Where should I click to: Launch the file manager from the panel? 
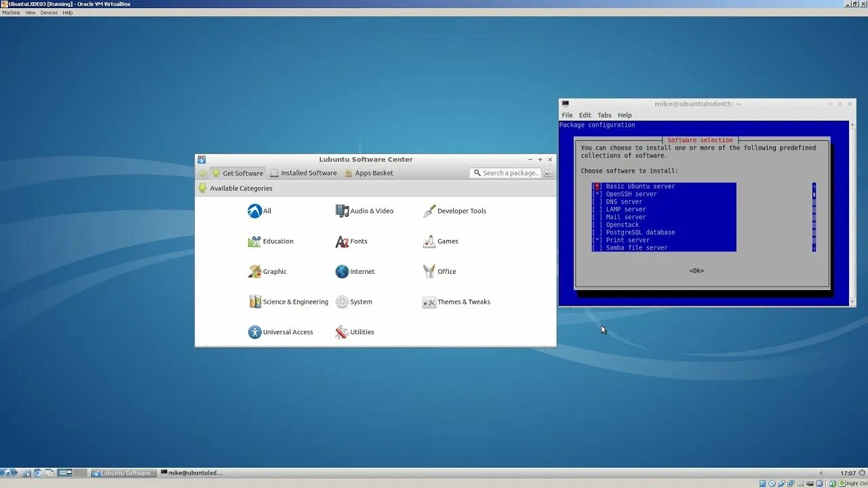point(26,473)
